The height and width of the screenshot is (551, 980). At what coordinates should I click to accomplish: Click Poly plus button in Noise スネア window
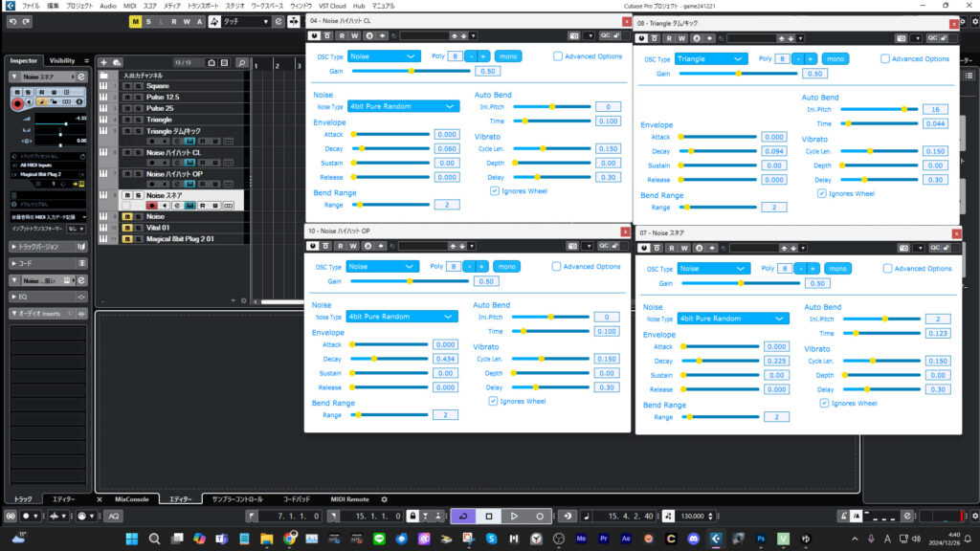pyautogui.click(x=813, y=269)
